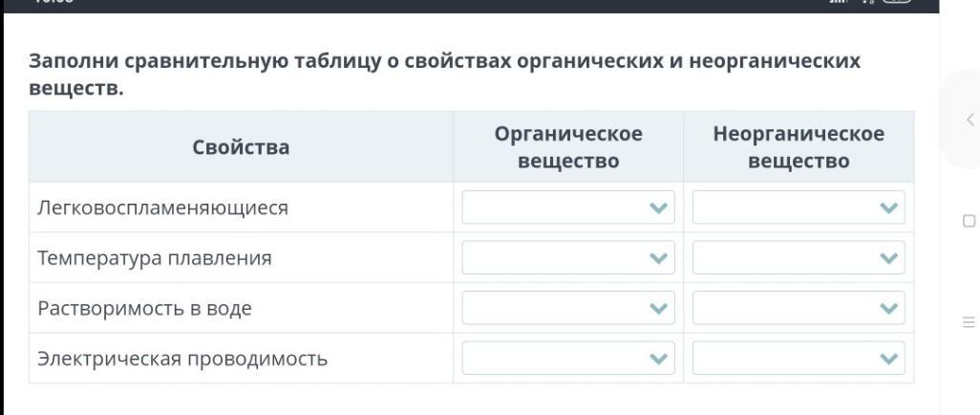The height and width of the screenshot is (415, 980).
Task: Open inorganic Электрическая проводимость dropdown
Action: click(799, 359)
